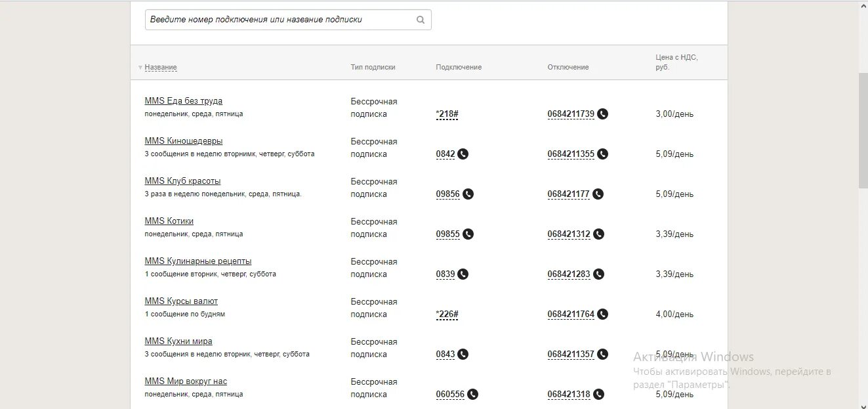The height and width of the screenshot is (409, 868).
Task: Open MMS Киношедевры subscription link
Action: pos(184,141)
